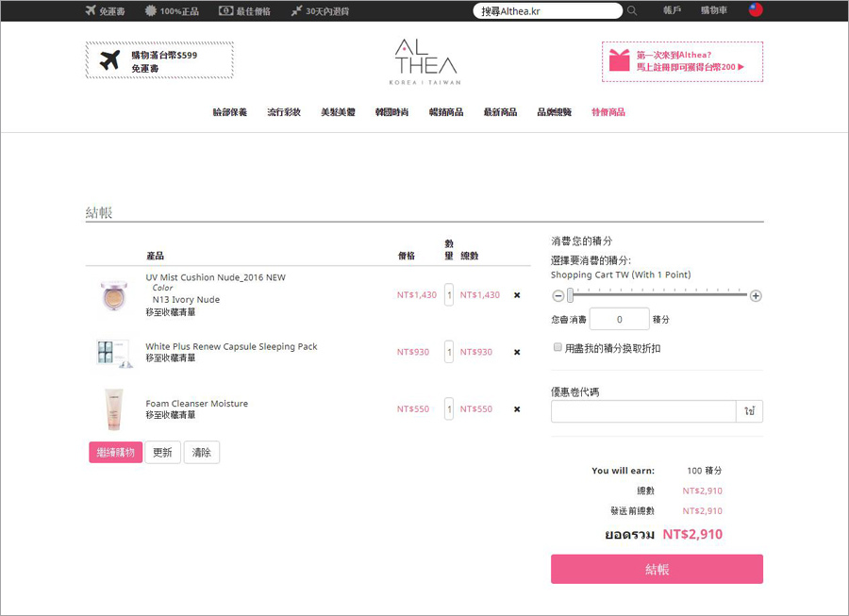Viewport: 849px width, 616px height.
Task: Open the 品牌總覽 menu
Action: (x=555, y=112)
